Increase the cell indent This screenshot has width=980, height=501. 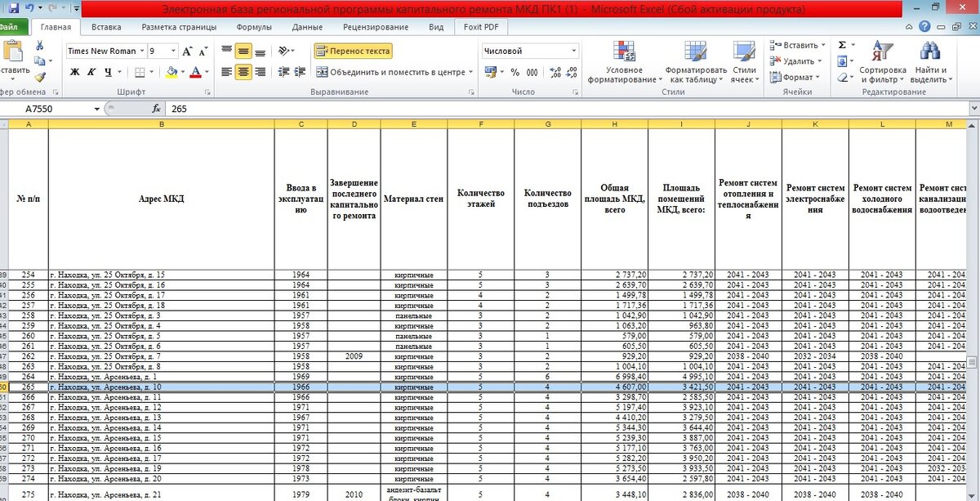(x=299, y=72)
